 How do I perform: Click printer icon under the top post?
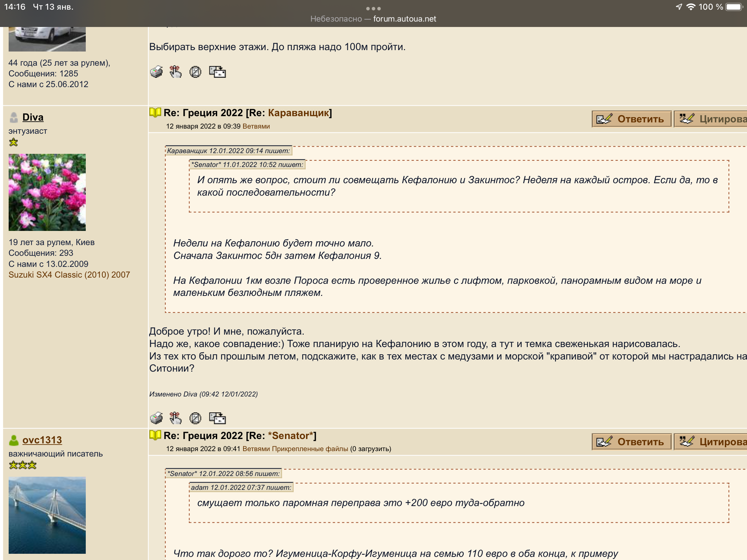click(x=156, y=72)
